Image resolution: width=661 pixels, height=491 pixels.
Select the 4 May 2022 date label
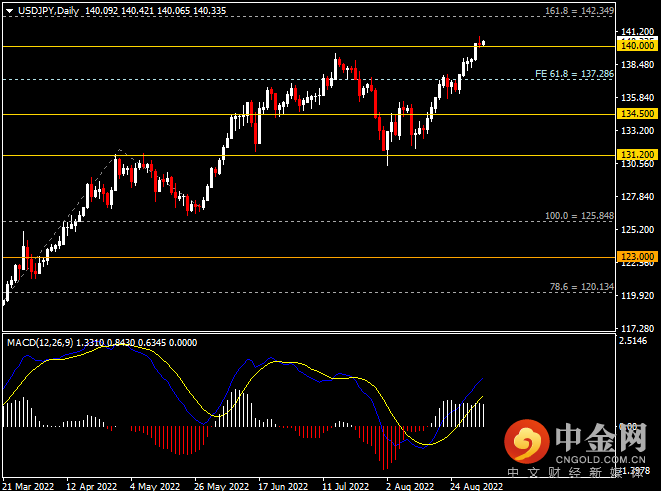click(x=156, y=486)
